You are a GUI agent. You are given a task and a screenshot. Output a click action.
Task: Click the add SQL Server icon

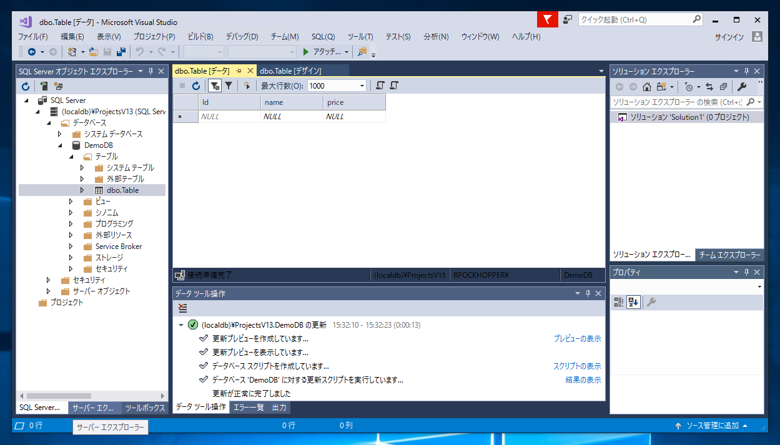click(44, 87)
